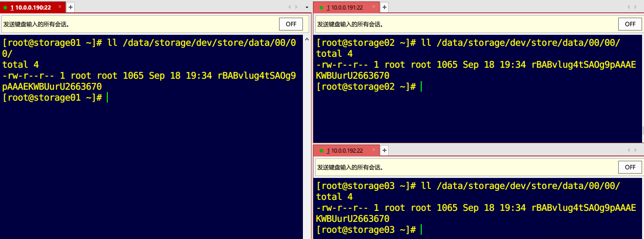
Task: Open new tab beside 10.0.0.192:22 tab
Action: (384, 150)
